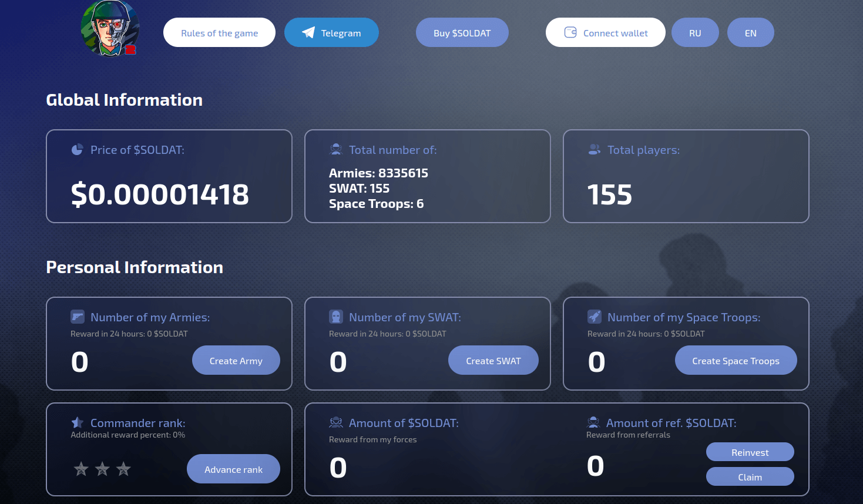863x504 pixels.
Task: Click the rocket icon beside Number of my Space Troops
Action: 595,317
